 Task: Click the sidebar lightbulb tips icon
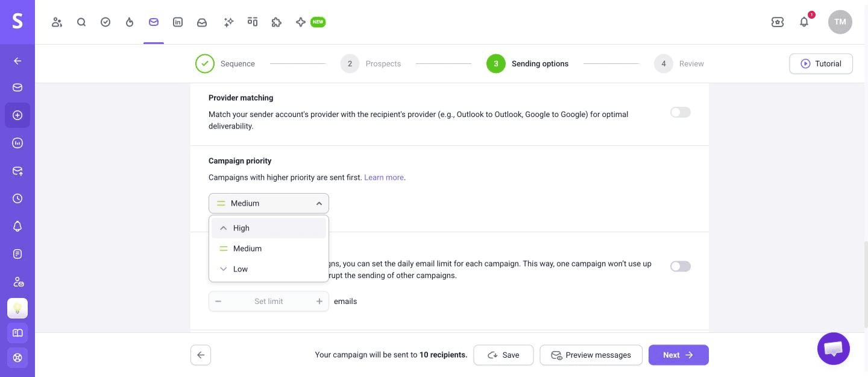[17, 308]
